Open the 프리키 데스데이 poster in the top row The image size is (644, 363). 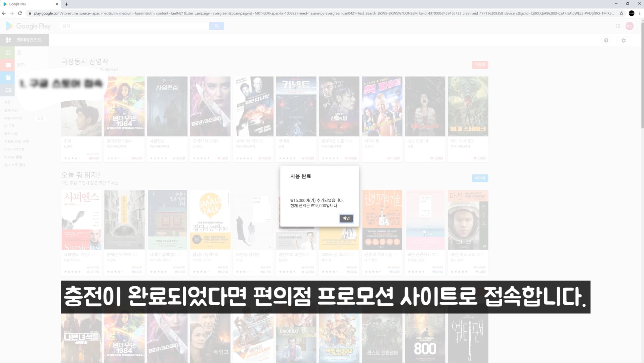coord(210,106)
